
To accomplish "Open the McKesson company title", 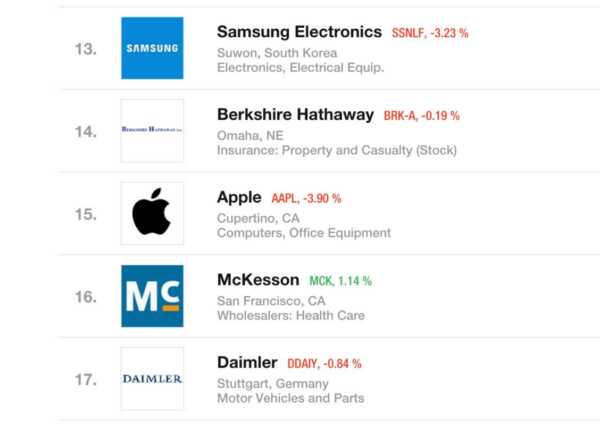I will [x=258, y=280].
